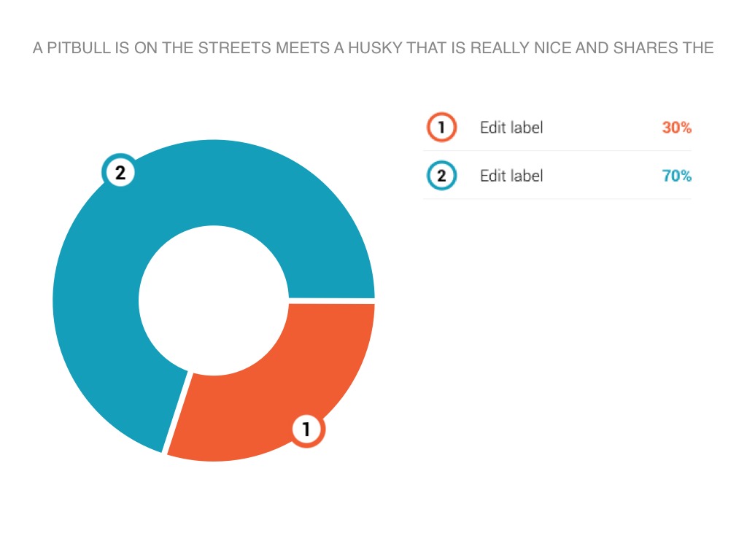This screenshot has height=560, width=747.
Task: Edit the label text beside the 70% value
Action: pos(511,176)
